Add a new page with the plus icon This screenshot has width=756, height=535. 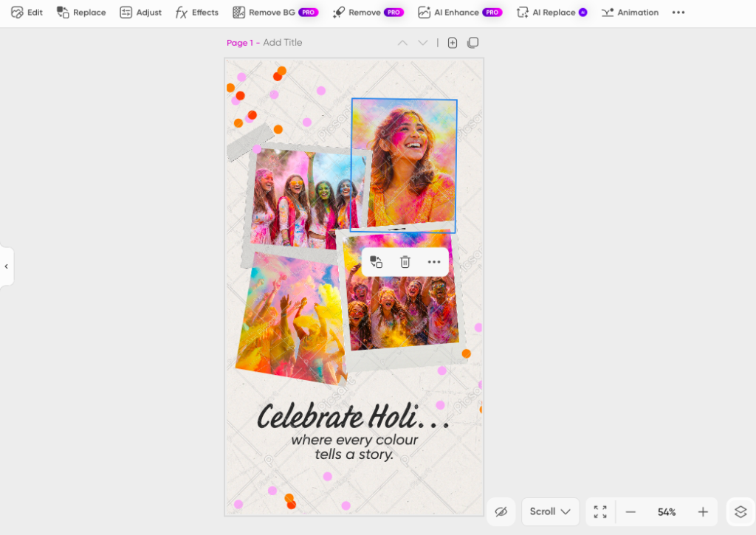pos(453,43)
